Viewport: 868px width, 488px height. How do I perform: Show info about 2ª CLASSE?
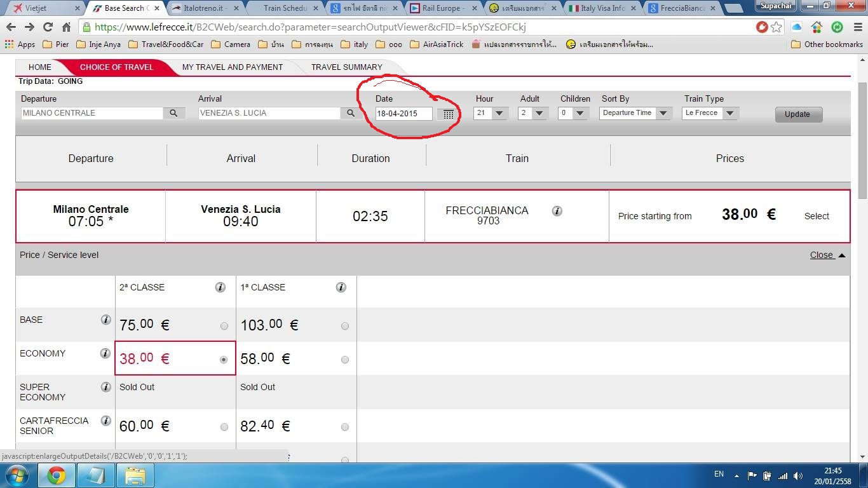[x=220, y=287]
